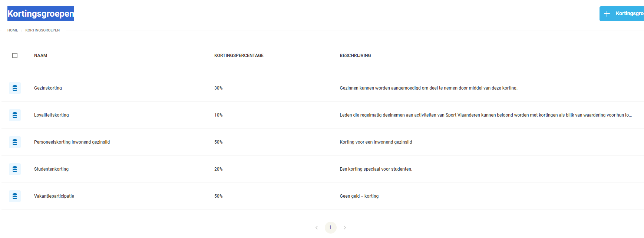Open the HOME breadcrumb link

[x=13, y=30]
